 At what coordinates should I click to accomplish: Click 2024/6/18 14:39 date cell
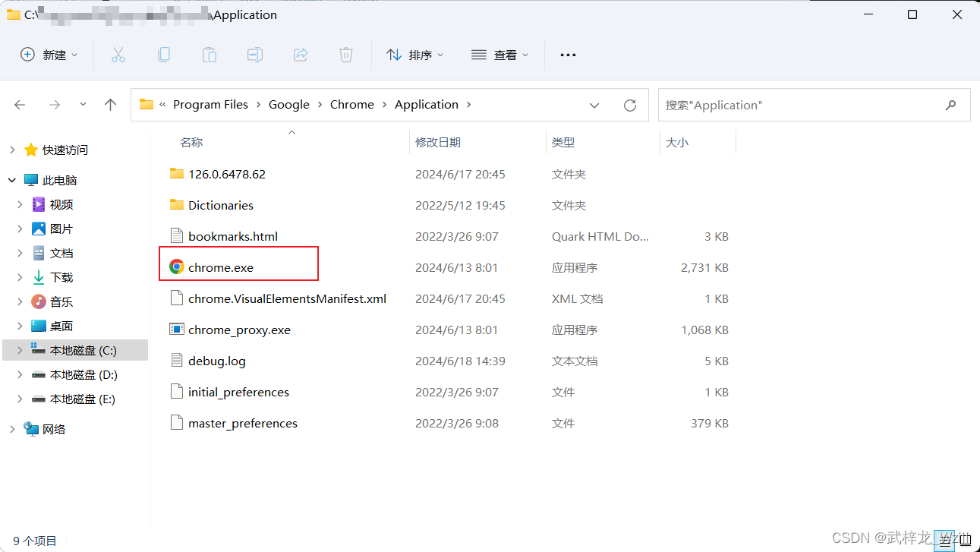coord(460,361)
